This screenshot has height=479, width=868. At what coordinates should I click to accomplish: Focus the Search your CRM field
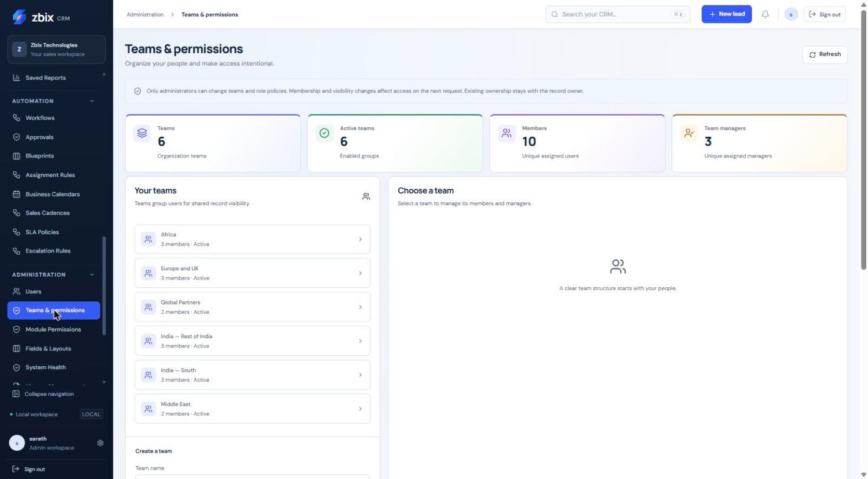pyautogui.click(x=618, y=14)
